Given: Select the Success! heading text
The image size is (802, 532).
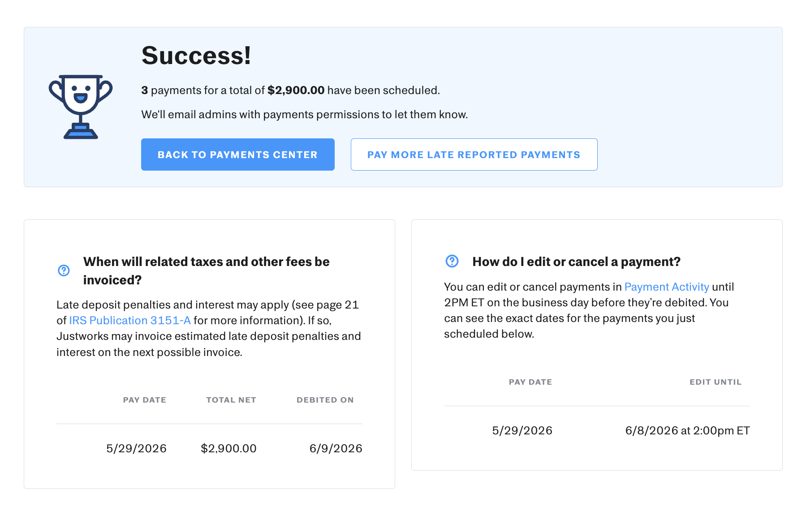Looking at the screenshot, I should coord(196,56).
